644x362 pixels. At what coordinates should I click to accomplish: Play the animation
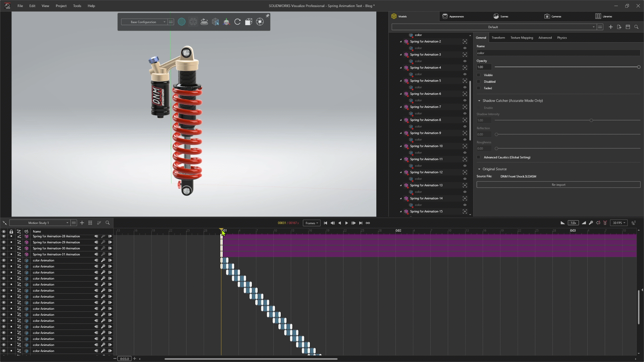click(x=346, y=223)
